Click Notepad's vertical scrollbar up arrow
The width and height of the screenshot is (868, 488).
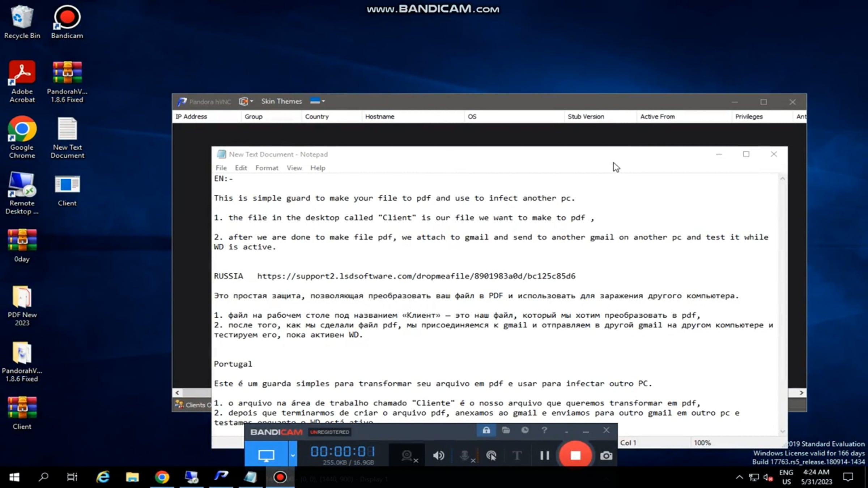click(783, 179)
